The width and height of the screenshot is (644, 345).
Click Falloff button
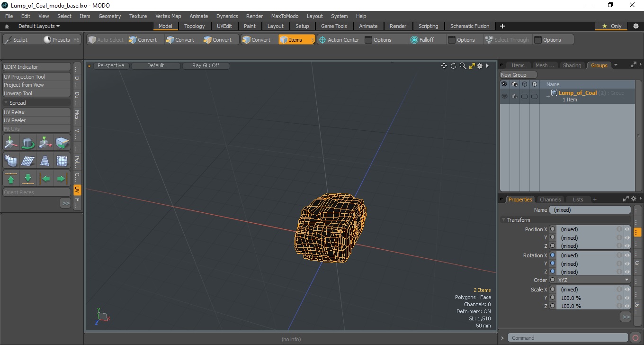point(427,40)
